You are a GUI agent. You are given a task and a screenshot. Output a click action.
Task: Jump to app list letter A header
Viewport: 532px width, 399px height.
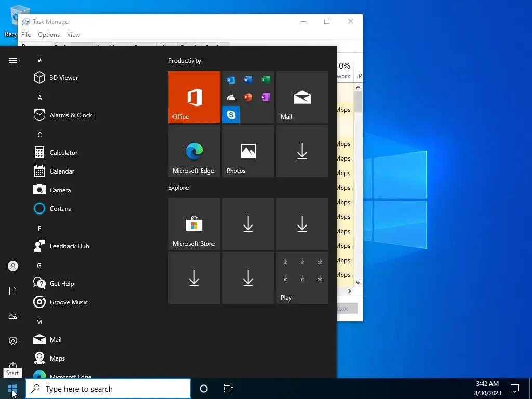tap(39, 97)
